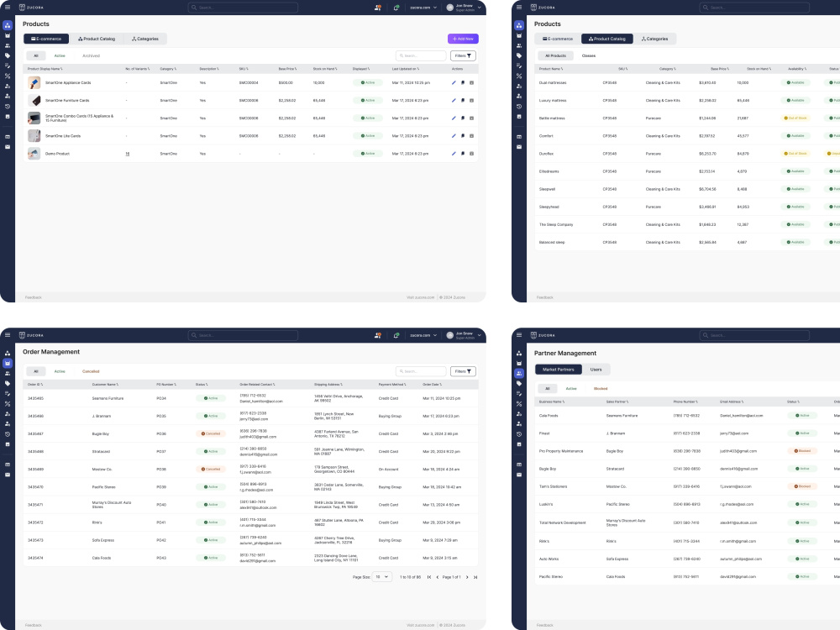Click products icon atop Partner Management sidebar
Viewport: 840px width, 630px height.
(519, 353)
